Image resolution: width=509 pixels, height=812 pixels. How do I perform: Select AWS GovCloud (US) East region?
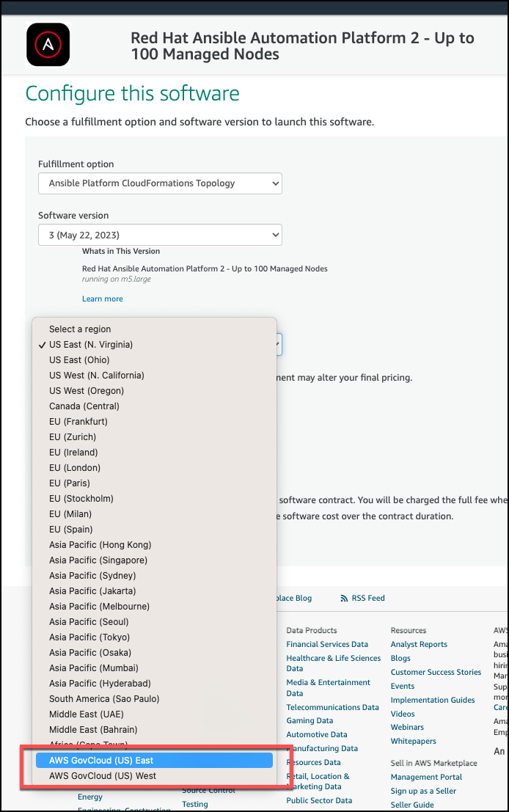click(154, 761)
